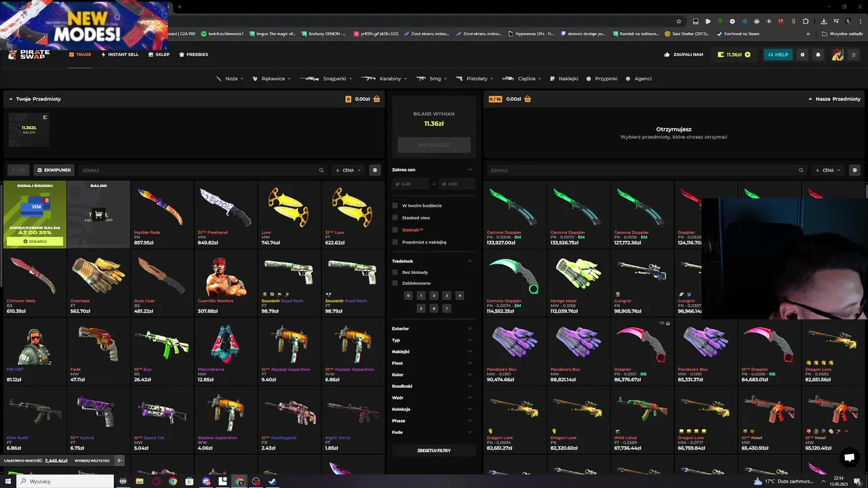Screen dimensions: 868x488
Task: Expand the Exterior filter section
Action: tap(432, 329)
